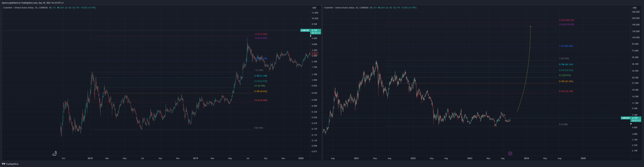Click the 300.000 price scale label

click(636, 12)
